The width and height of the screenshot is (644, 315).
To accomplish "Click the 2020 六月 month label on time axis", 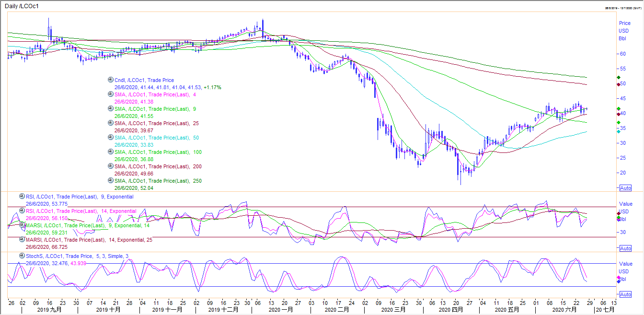I will point(564,310).
